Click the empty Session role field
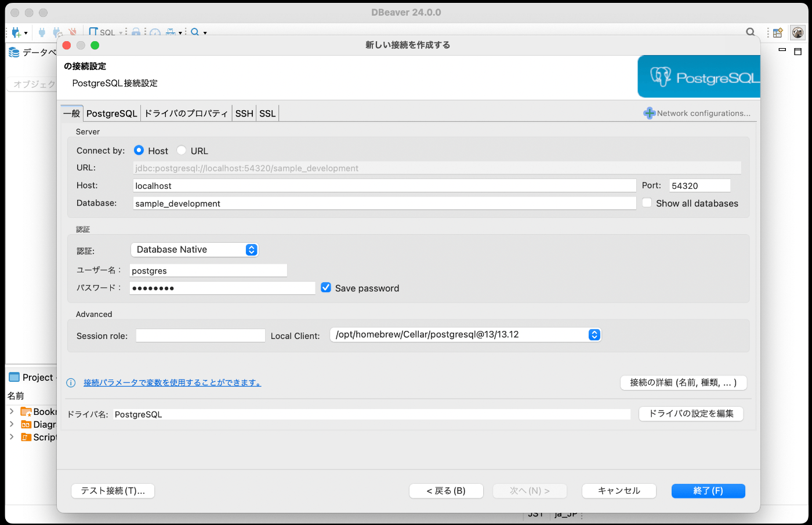812x525 pixels. [x=200, y=336]
